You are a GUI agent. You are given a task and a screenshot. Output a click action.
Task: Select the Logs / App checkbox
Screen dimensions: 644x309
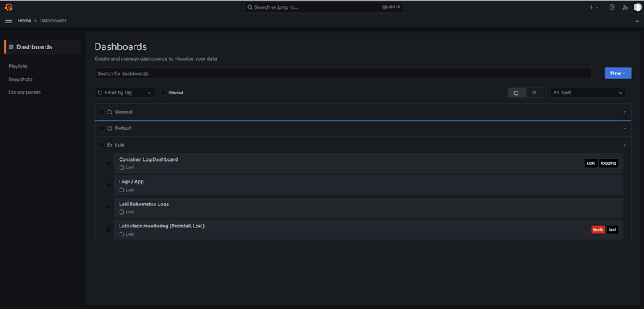coord(108,185)
